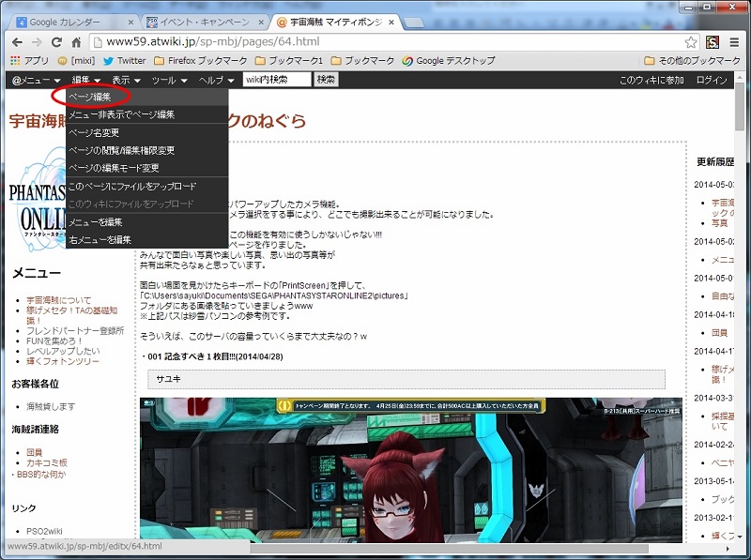Screen dimensions: 751x560
Task: Open 稼げメセタ！TAの基礎知識 link
Action: [x=72, y=315]
